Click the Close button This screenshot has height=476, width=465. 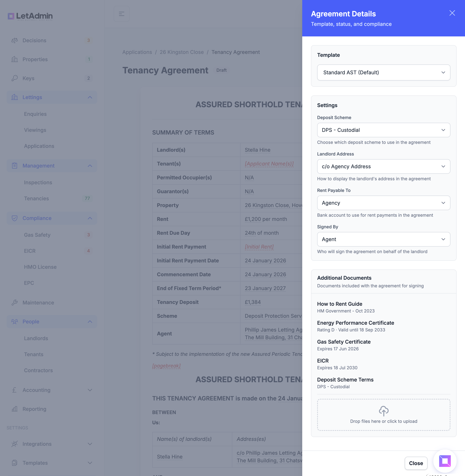(x=416, y=463)
